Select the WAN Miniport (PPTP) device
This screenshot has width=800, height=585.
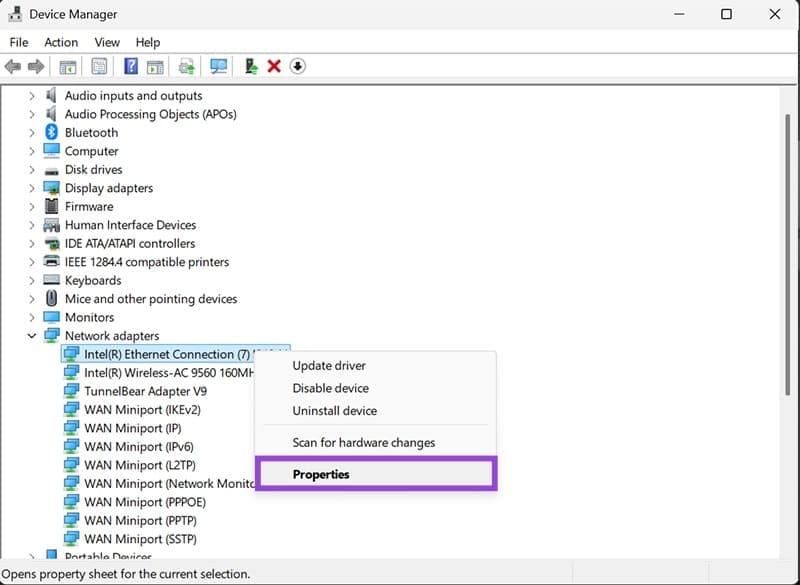[140, 520]
